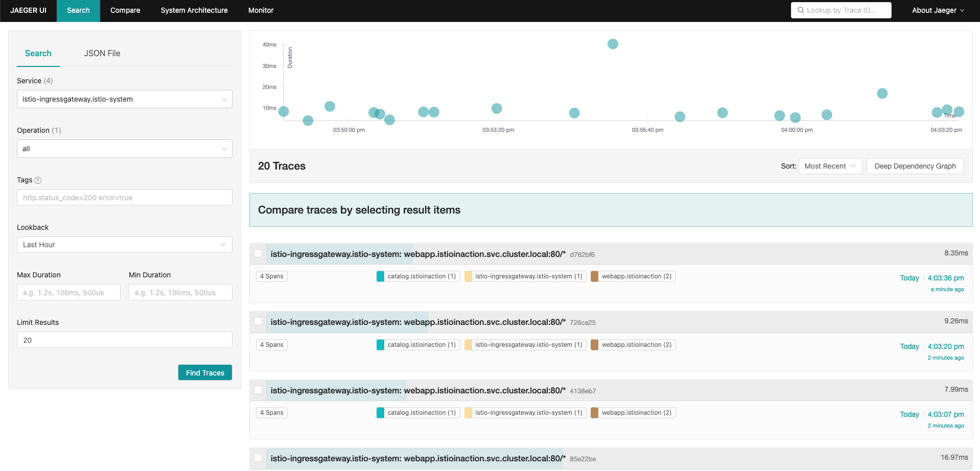Click the 20 Traces heading
Viewport: 980px width, 471px height.
pos(282,166)
